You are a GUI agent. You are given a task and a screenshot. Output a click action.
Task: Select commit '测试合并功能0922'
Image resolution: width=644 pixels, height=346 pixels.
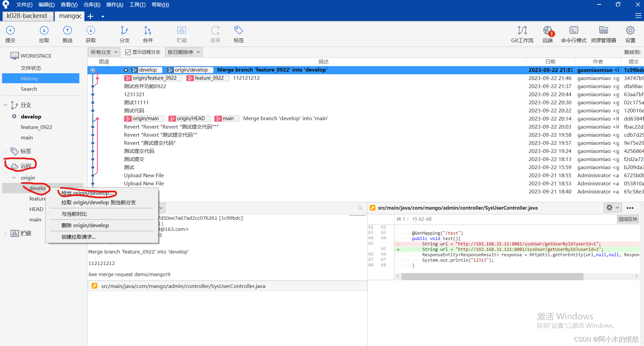pos(145,86)
